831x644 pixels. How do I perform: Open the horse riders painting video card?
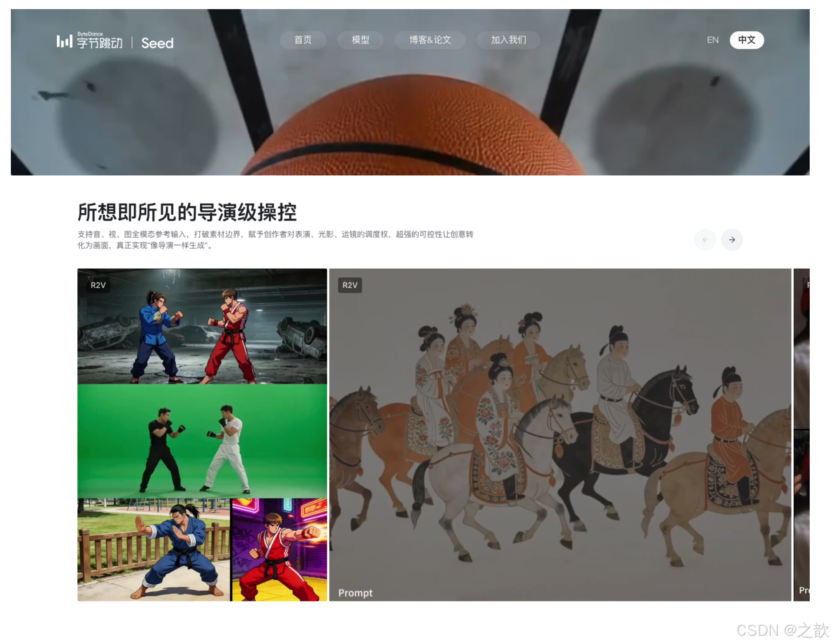tap(560, 434)
